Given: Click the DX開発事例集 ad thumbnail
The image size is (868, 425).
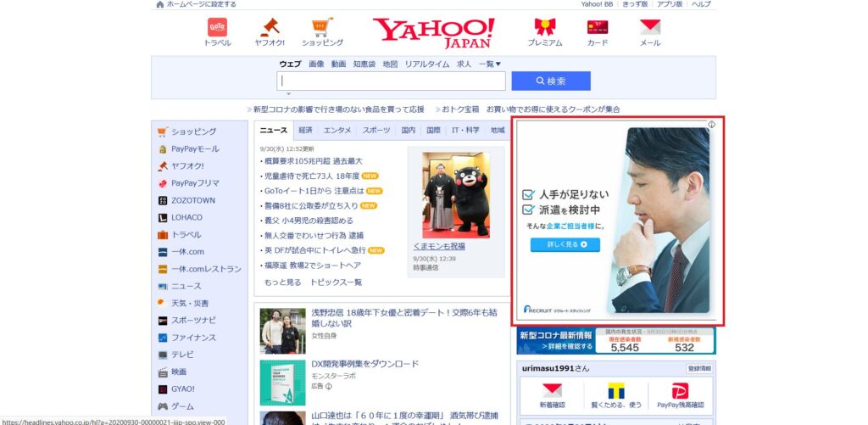Looking at the screenshot, I should coord(283,383).
